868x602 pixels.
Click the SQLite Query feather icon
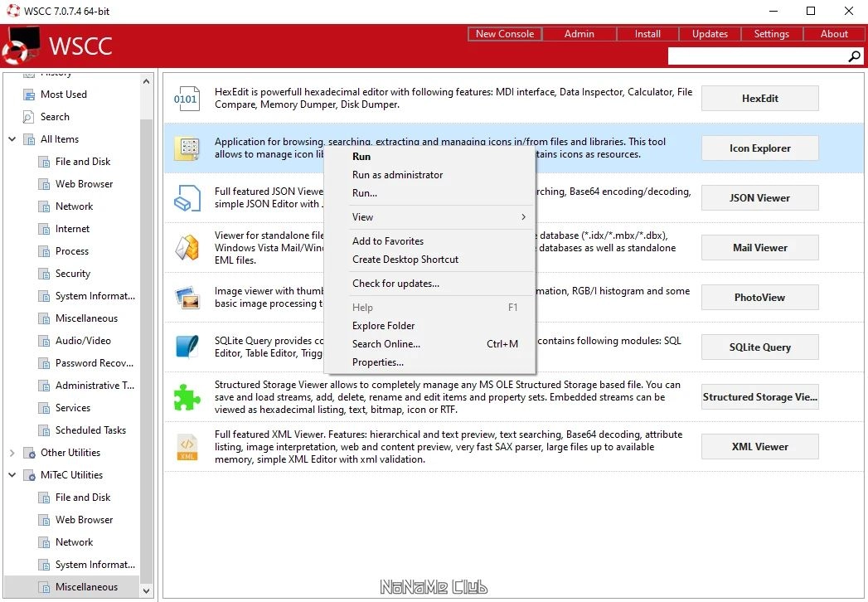187,347
